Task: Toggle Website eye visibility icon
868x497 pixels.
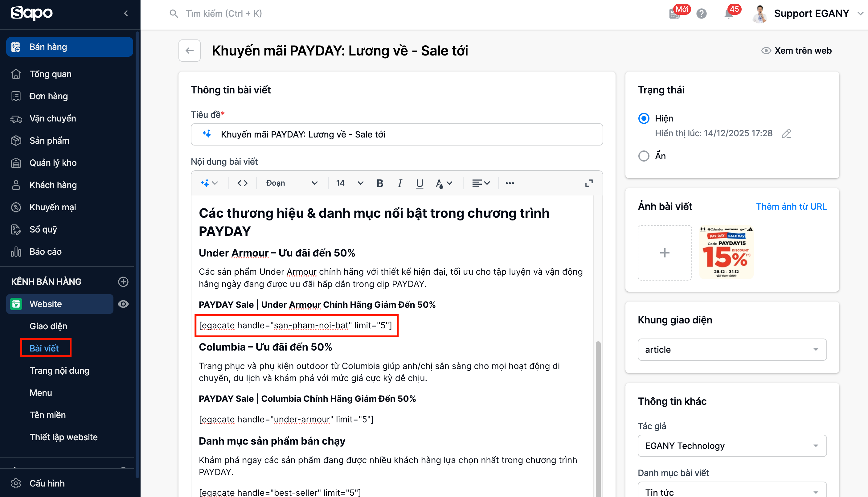Action: [123, 304]
